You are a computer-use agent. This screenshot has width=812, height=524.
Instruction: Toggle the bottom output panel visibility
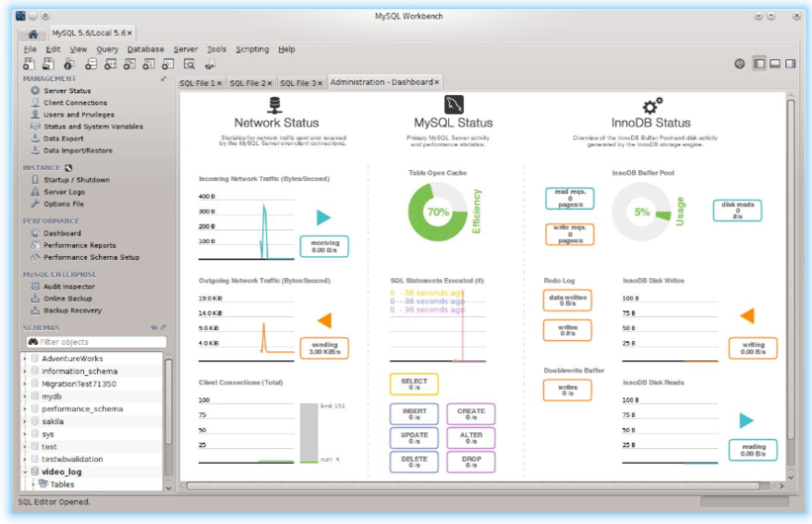[775, 64]
